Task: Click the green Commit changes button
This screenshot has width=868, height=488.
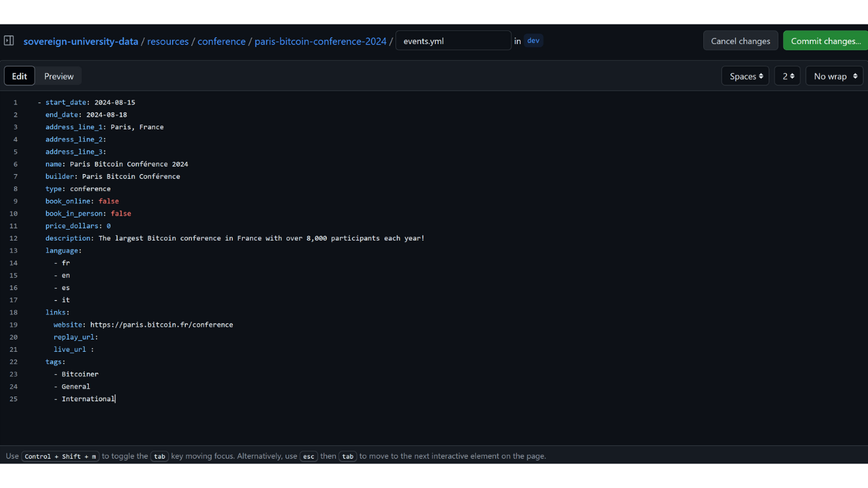Action: click(825, 41)
